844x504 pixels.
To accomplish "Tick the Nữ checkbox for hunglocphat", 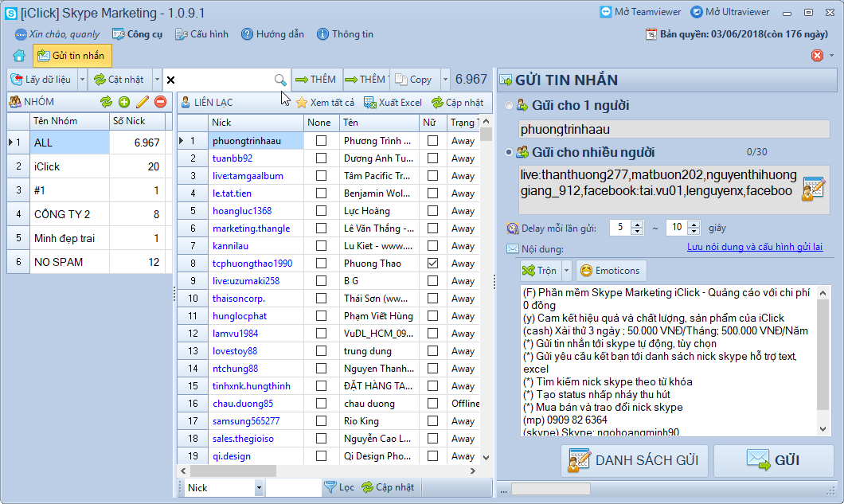I will [432, 315].
